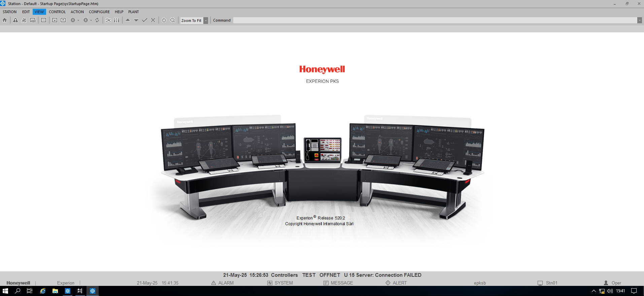Launch Internet Explorer from taskbar
This screenshot has height=296, width=644.
coord(43,291)
